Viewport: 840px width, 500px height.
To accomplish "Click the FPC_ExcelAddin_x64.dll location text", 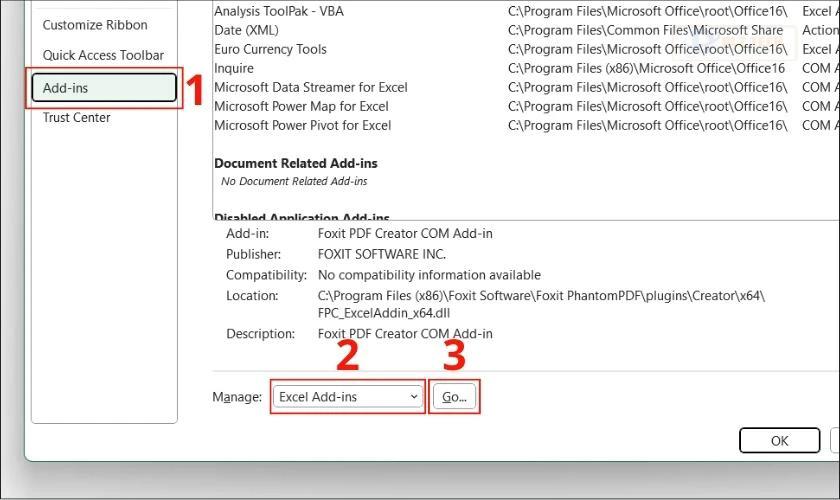I will point(384,314).
